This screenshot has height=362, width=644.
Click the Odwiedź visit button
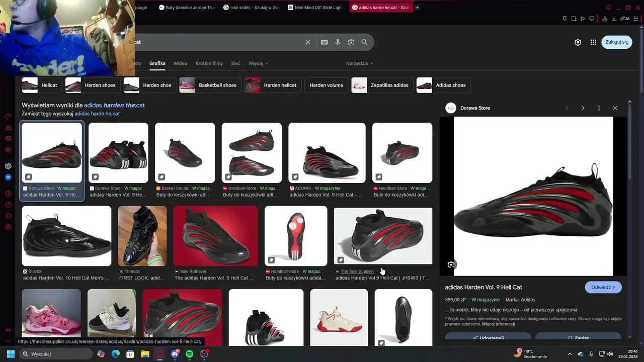click(x=603, y=287)
